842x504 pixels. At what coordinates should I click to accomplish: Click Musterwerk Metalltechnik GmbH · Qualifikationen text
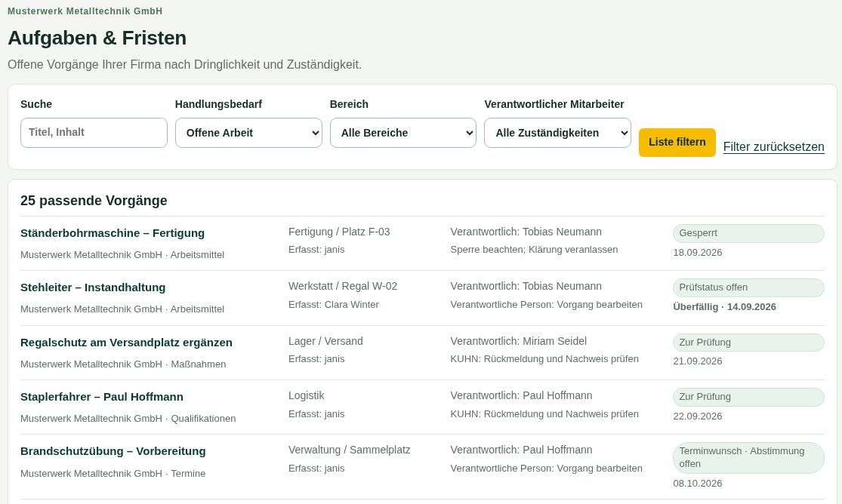(128, 419)
